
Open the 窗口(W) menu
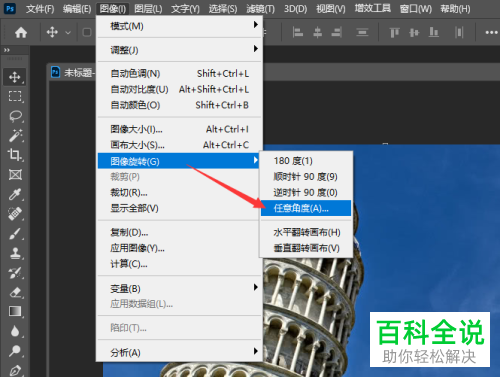[x=416, y=9]
